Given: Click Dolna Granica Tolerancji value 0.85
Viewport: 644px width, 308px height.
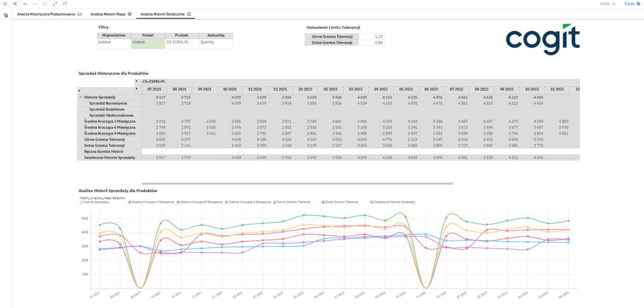Looking at the screenshot, I should tap(372, 43).
